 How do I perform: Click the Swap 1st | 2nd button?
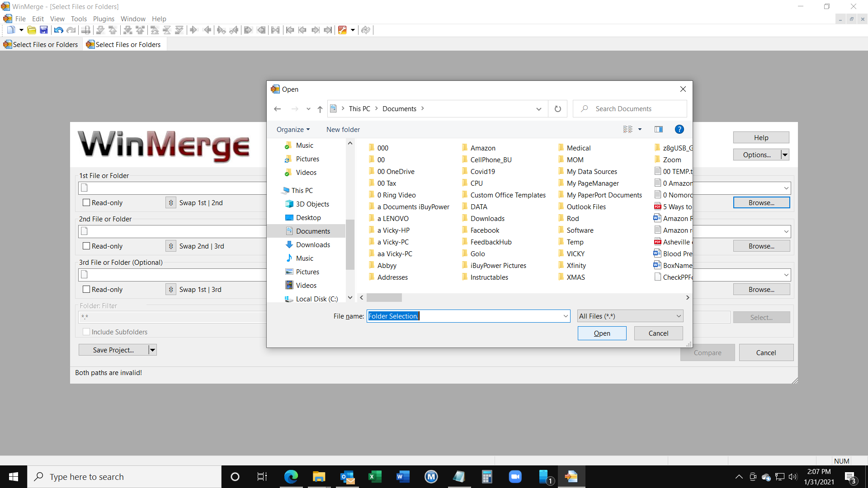[x=171, y=202]
